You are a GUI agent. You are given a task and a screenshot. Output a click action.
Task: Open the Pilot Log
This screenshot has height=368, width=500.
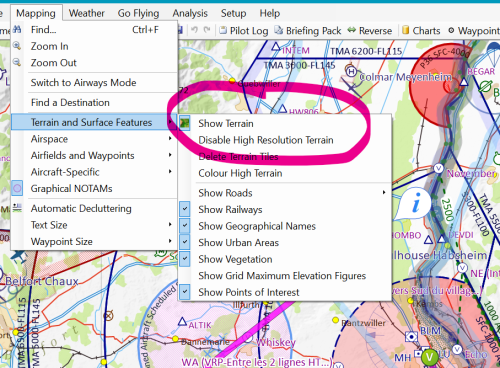244,31
